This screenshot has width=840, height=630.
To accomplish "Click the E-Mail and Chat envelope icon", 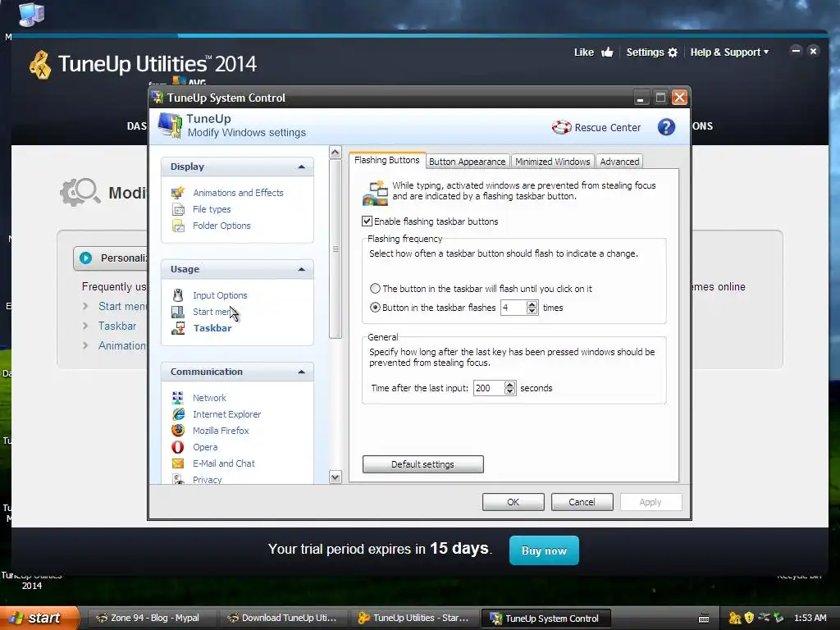I will [x=178, y=463].
